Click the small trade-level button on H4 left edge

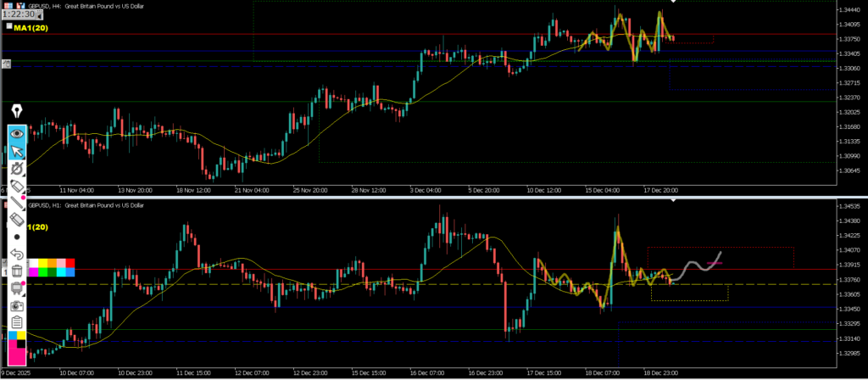click(x=6, y=64)
